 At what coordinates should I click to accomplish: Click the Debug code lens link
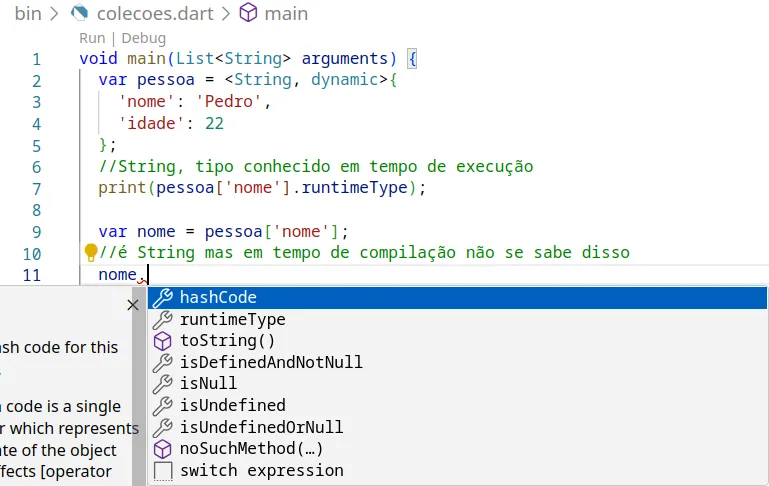tap(144, 38)
